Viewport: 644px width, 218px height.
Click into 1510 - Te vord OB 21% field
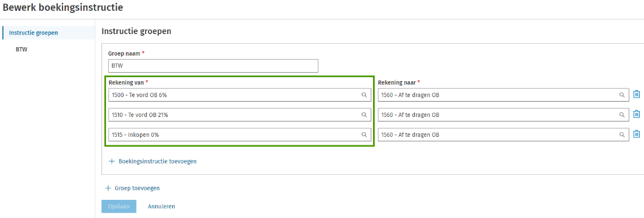click(x=240, y=115)
